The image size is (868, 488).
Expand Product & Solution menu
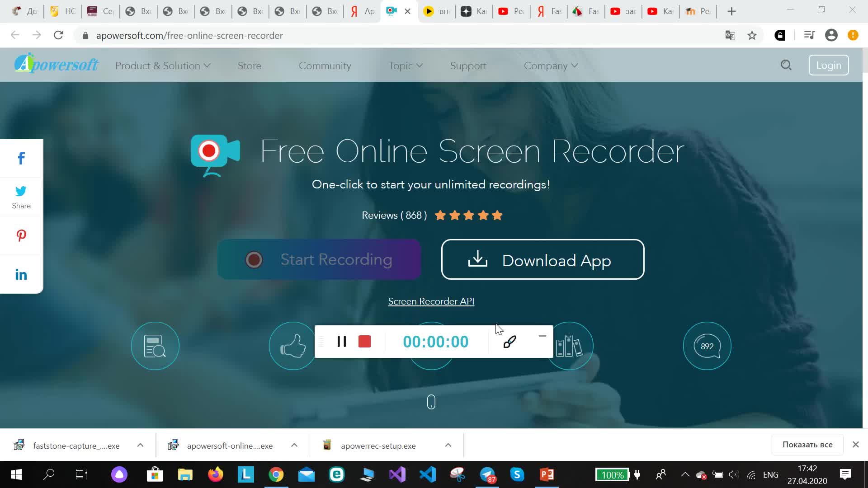[x=163, y=66]
